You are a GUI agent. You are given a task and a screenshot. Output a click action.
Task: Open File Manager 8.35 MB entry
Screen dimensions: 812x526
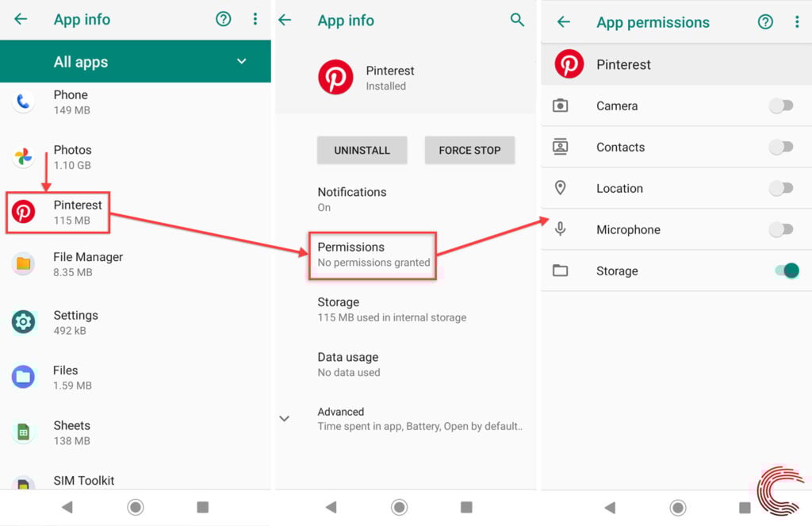pyautogui.click(x=135, y=264)
